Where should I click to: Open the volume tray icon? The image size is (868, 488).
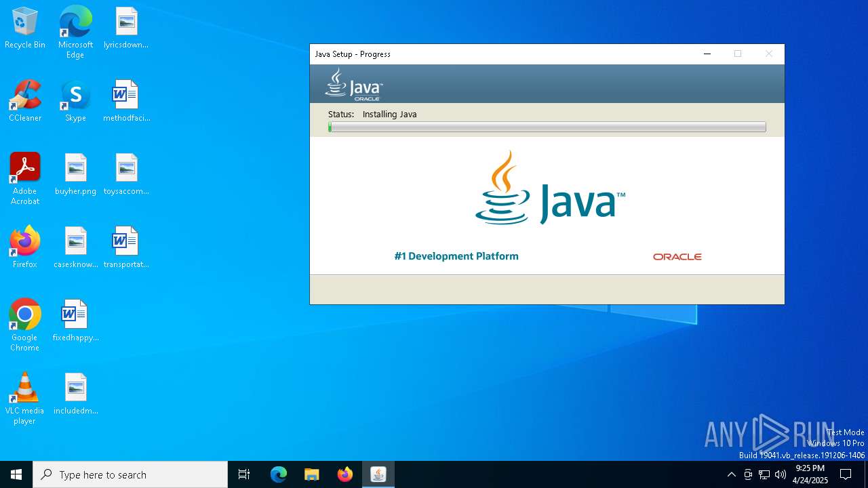[x=781, y=474]
